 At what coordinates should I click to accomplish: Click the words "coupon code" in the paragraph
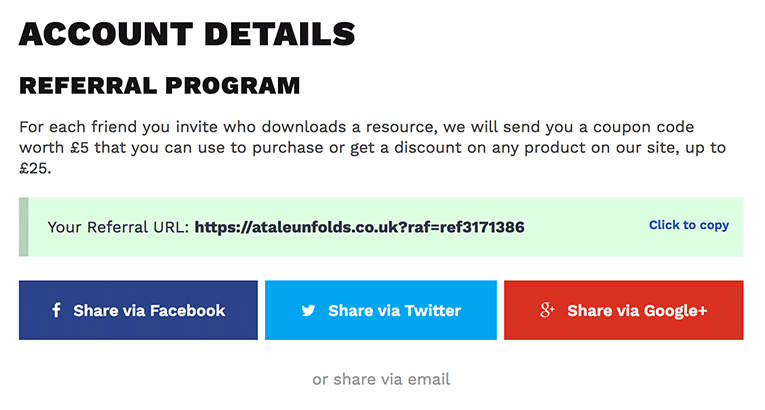click(x=644, y=127)
